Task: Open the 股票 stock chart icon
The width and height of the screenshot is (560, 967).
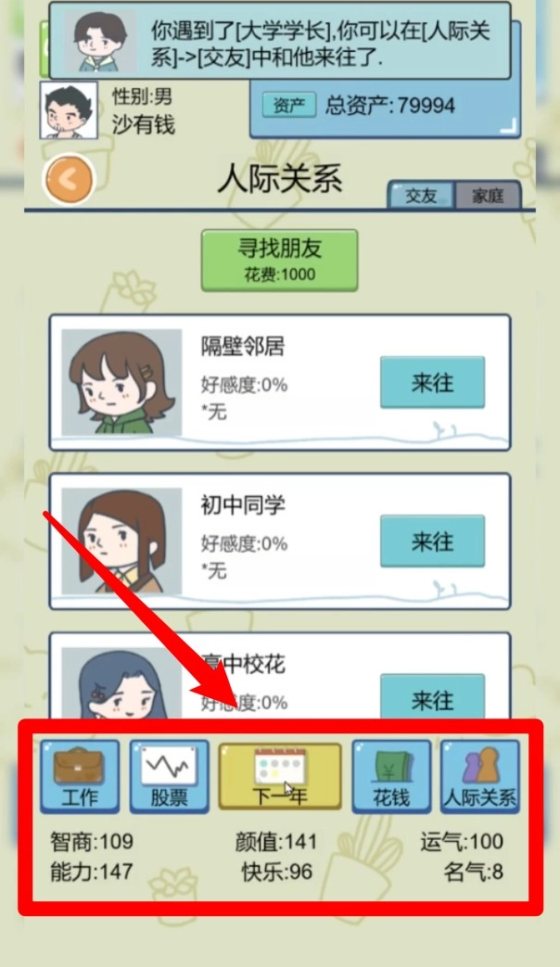Action: 169,776
